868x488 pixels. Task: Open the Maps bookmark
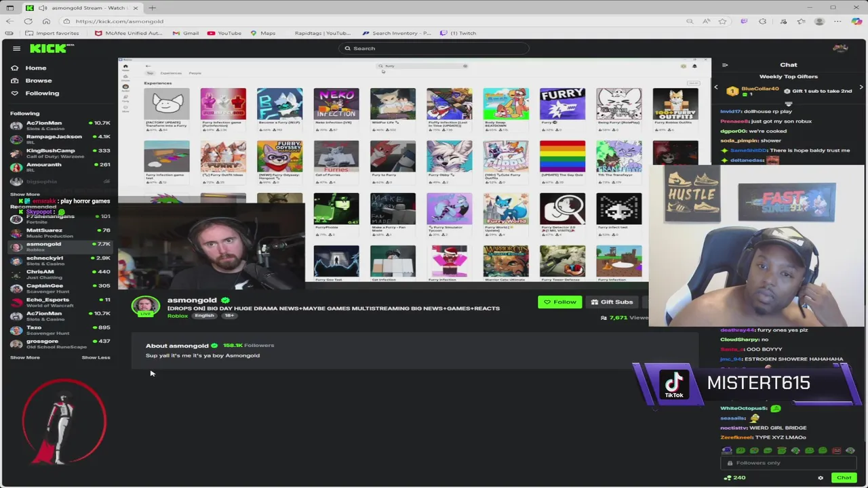tap(263, 33)
